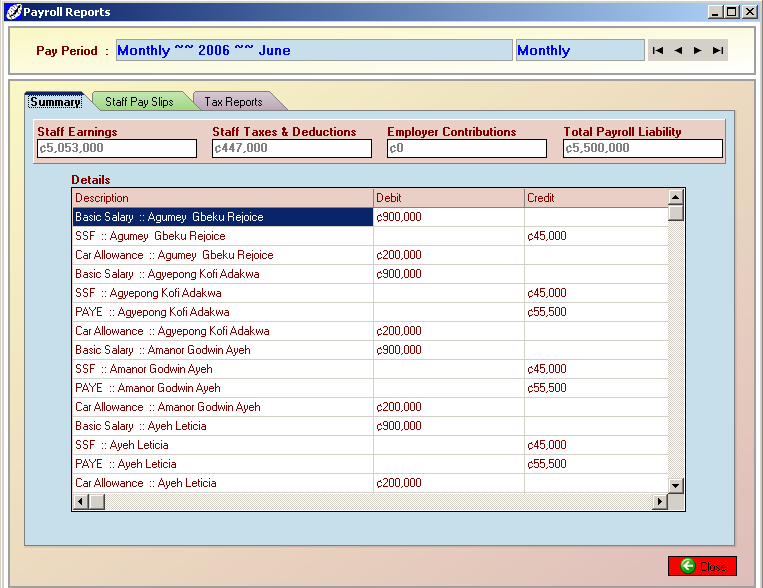This screenshot has width=763, height=588.
Task: Go to the first pay period
Action: (658, 50)
